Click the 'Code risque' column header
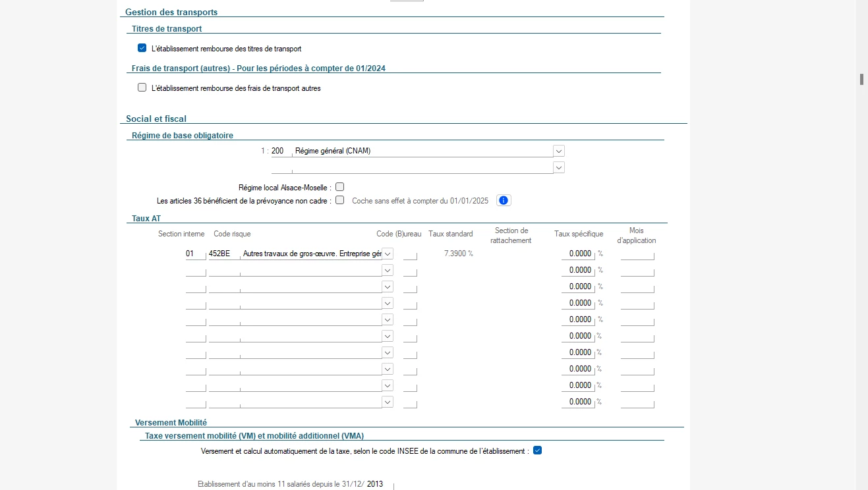Screen dimensions: 868x490 coord(232,234)
